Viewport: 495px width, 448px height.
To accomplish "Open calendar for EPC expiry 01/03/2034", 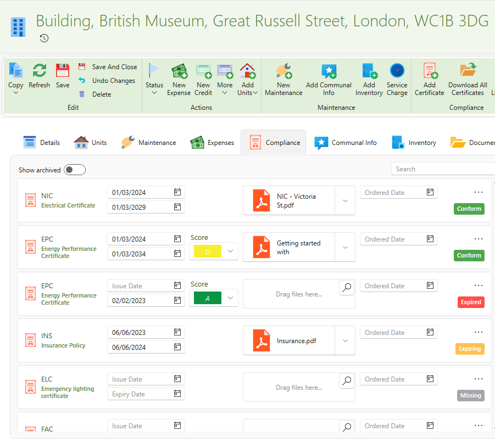I will pyautogui.click(x=177, y=254).
